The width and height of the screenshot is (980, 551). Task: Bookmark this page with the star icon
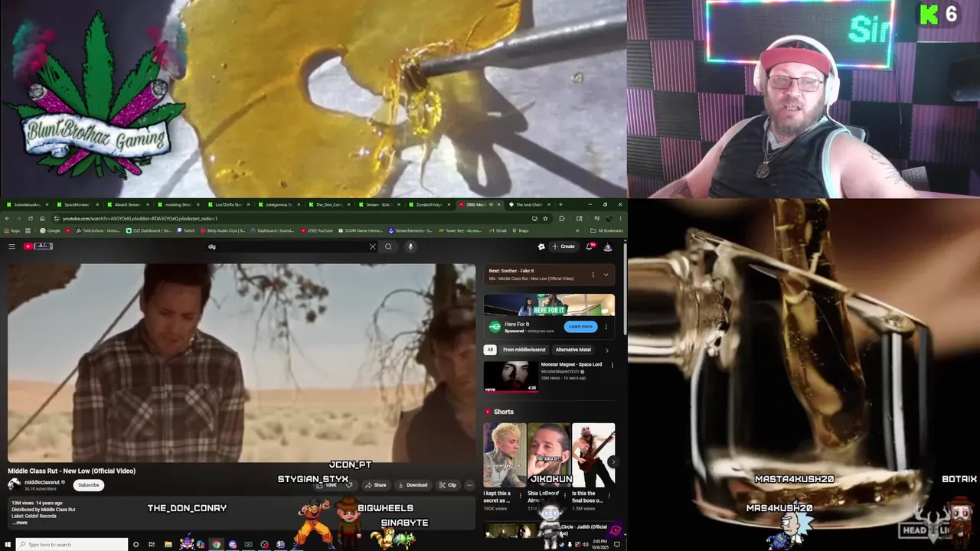point(545,218)
